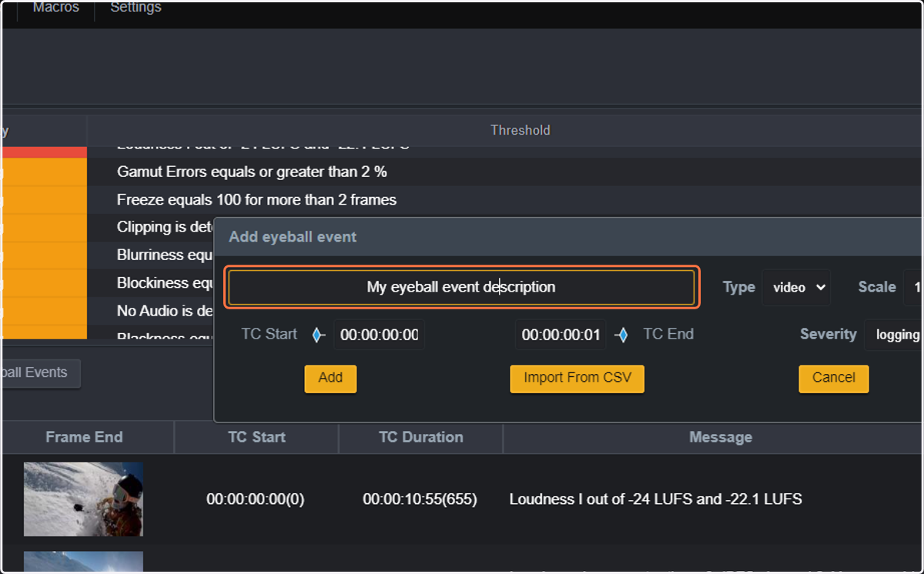The width and height of the screenshot is (924, 574).
Task: Click the TC Start timecode field
Action: [x=379, y=335]
